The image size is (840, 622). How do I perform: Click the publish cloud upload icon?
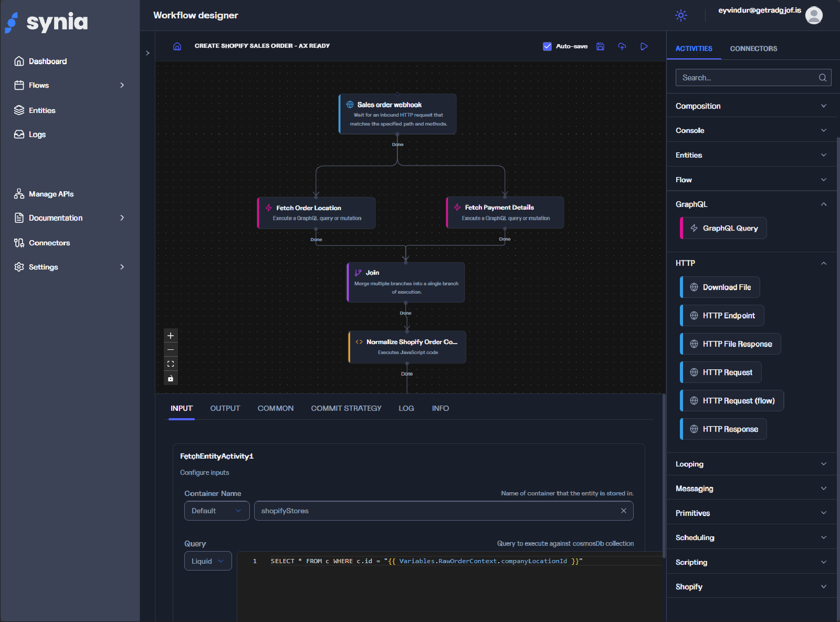pyautogui.click(x=622, y=46)
